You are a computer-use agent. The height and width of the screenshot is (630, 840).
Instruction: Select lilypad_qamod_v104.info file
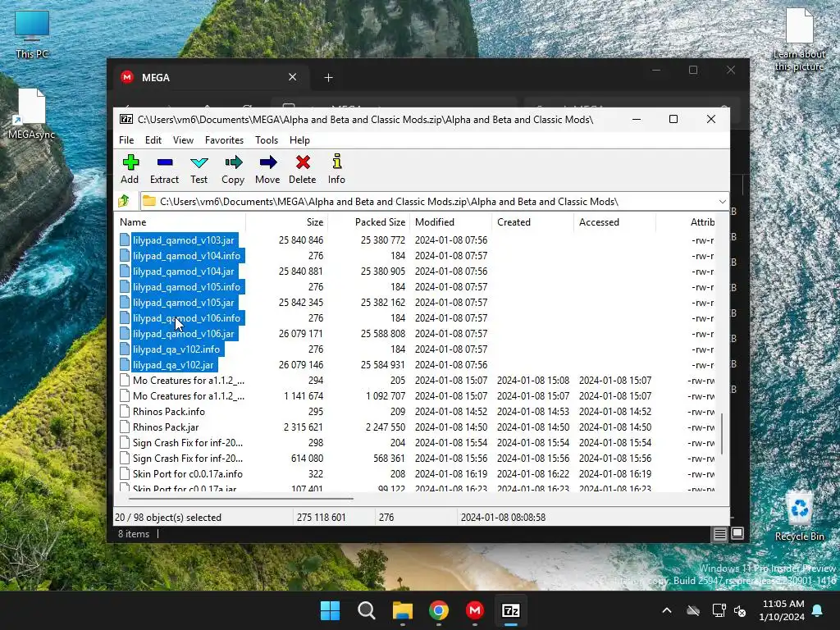click(x=186, y=256)
